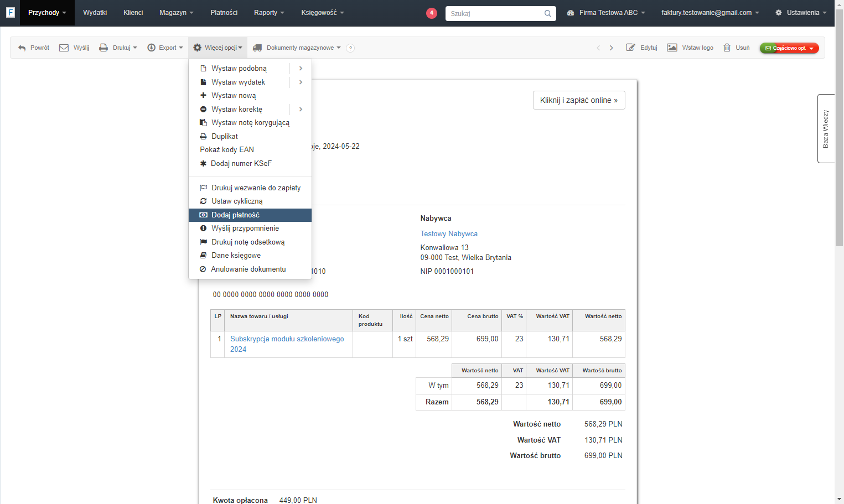Click the Wstaw logo image icon
844x504 pixels.
pos(672,48)
